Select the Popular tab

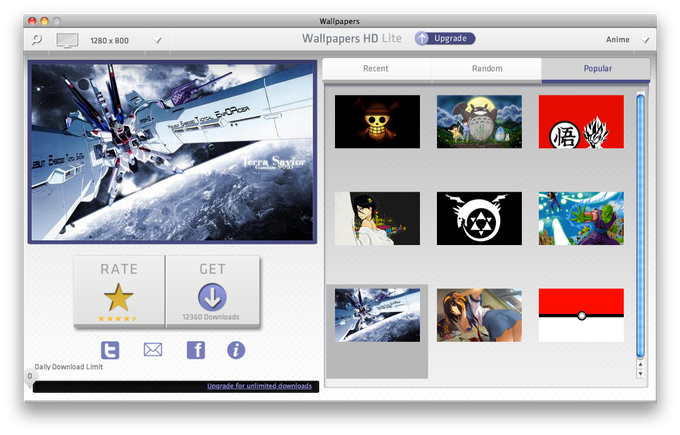click(x=597, y=69)
